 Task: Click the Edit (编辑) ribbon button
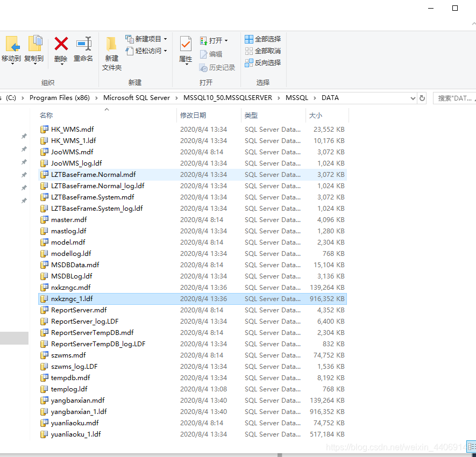pos(211,54)
